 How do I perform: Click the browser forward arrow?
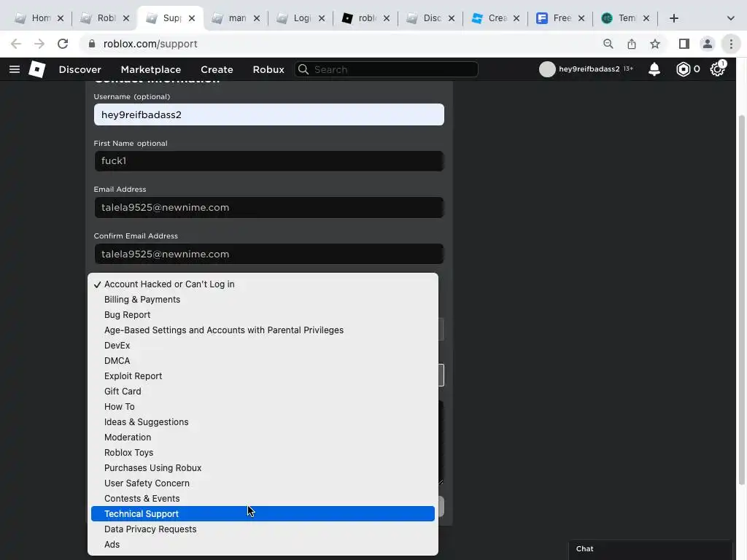[39, 44]
